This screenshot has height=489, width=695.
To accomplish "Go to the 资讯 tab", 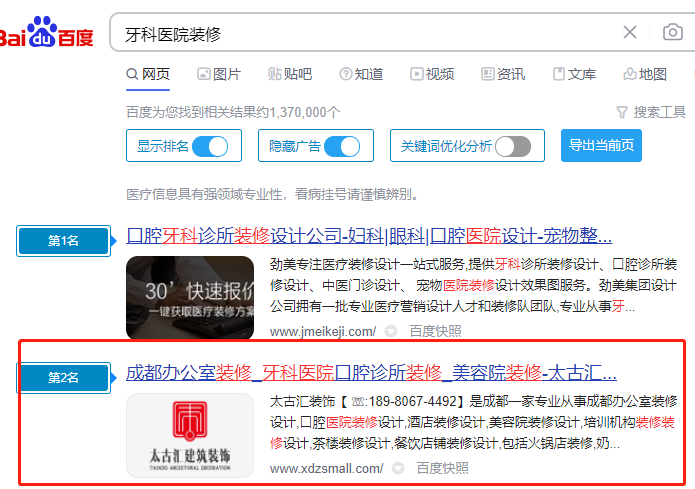I will 503,74.
